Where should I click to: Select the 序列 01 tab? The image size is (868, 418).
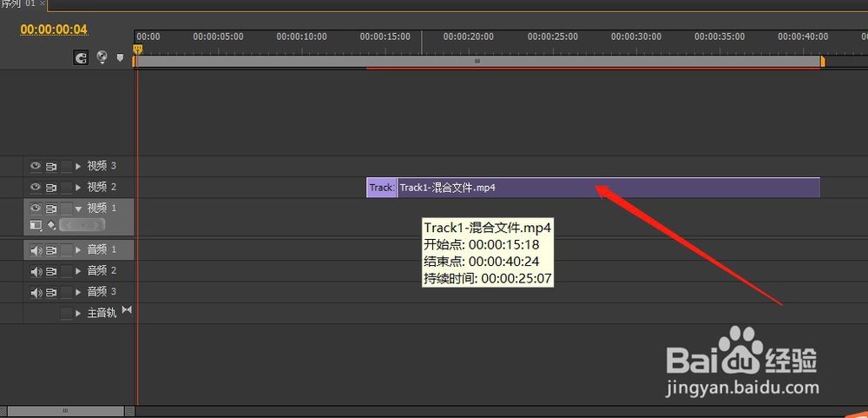coord(19,3)
